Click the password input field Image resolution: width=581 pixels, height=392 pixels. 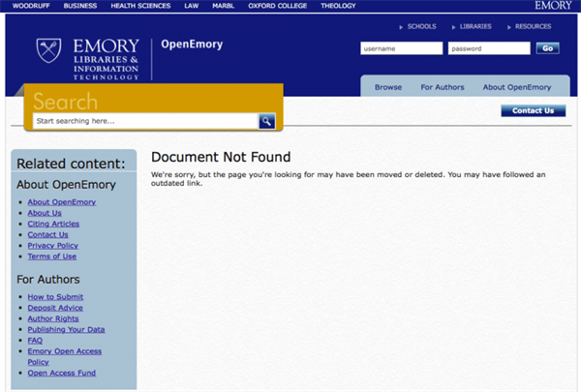tap(489, 48)
